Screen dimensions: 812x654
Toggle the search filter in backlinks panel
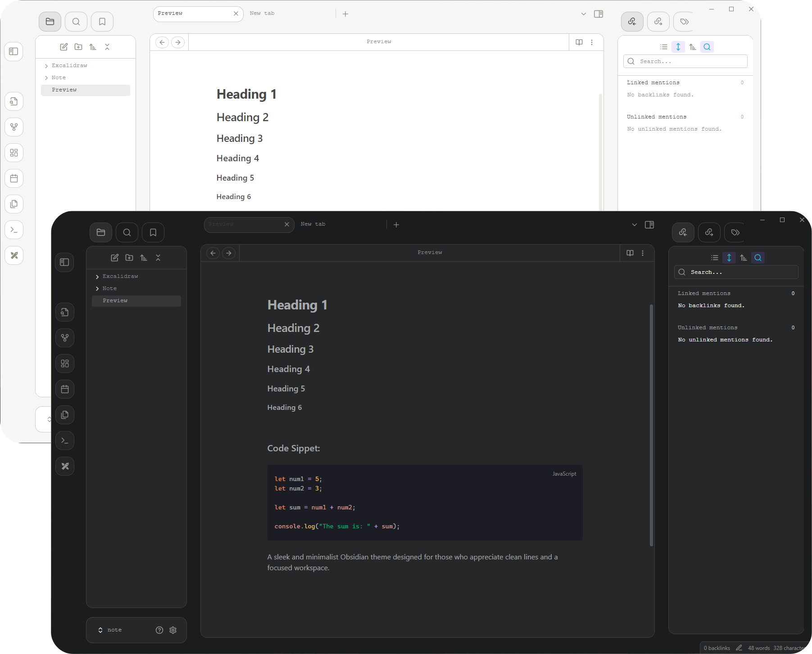(x=758, y=257)
